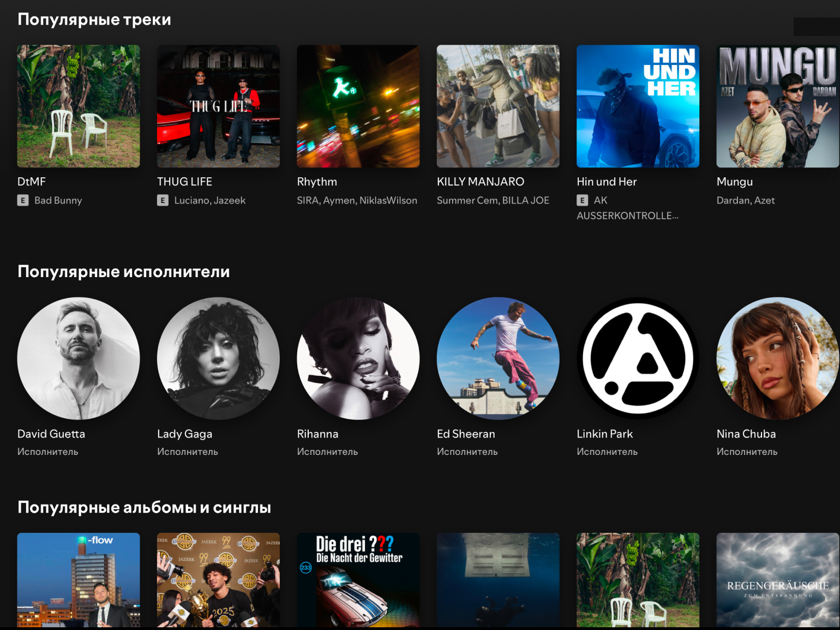Select the KILLY MANJARO track title
840x630 pixels.
pyautogui.click(x=481, y=182)
